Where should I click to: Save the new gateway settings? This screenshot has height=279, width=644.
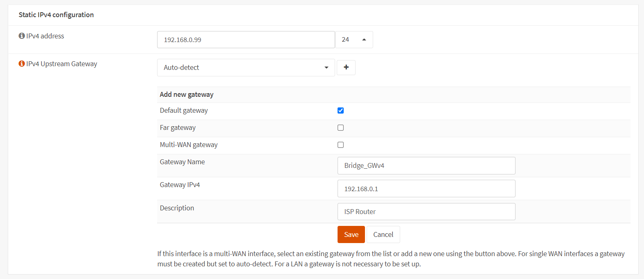point(351,234)
